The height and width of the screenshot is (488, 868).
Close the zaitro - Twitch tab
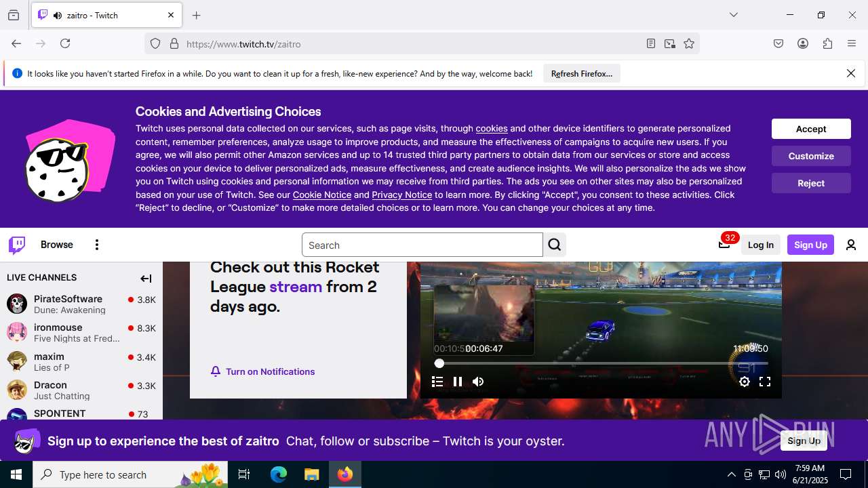(x=171, y=15)
